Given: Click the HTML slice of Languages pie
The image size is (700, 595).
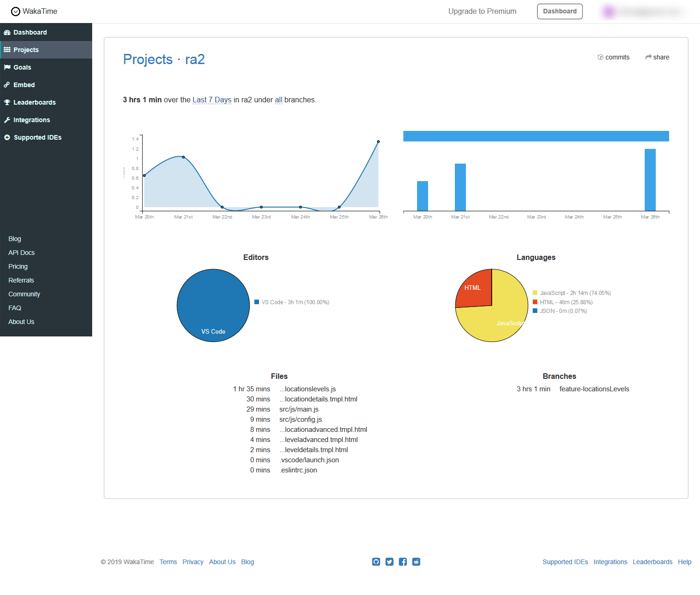Looking at the screenshot, I should pos(476,290).
